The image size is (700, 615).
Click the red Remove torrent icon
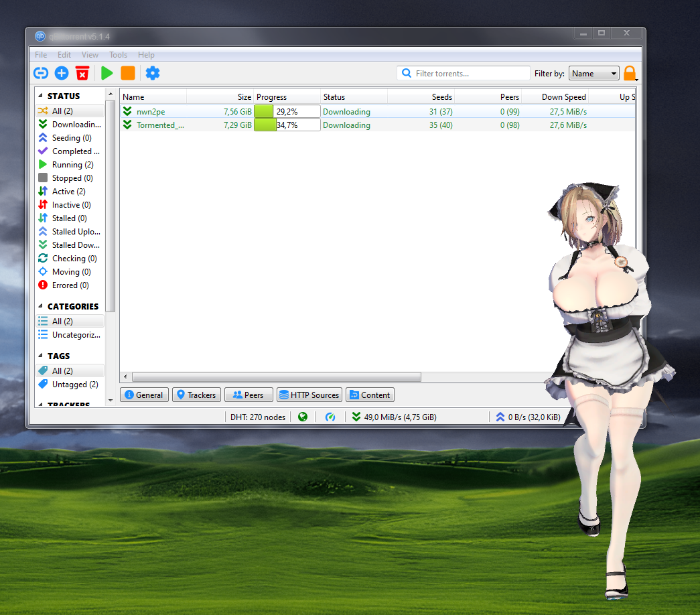[x=82, y=73]
